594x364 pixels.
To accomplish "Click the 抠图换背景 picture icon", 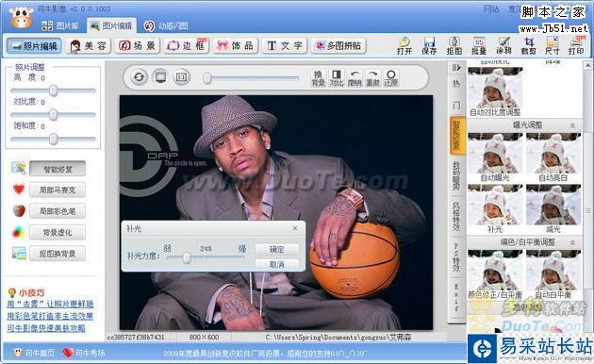I will (x=19, y=253).
